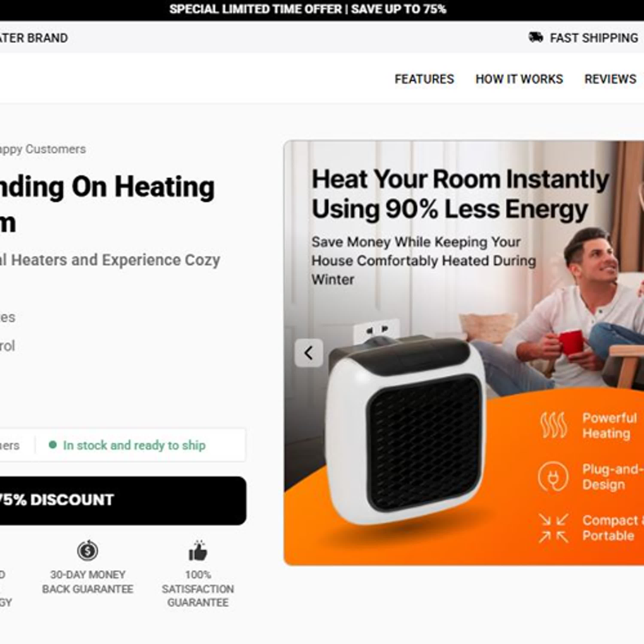
Task: Click the money back guarantee dollar icon
Action: point(88,550)
